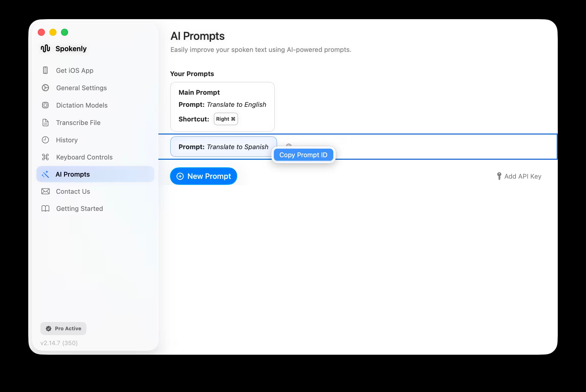Select AI Prompts in the sidebar
Screen dimensions: 586x392
(x=73, y=174)
